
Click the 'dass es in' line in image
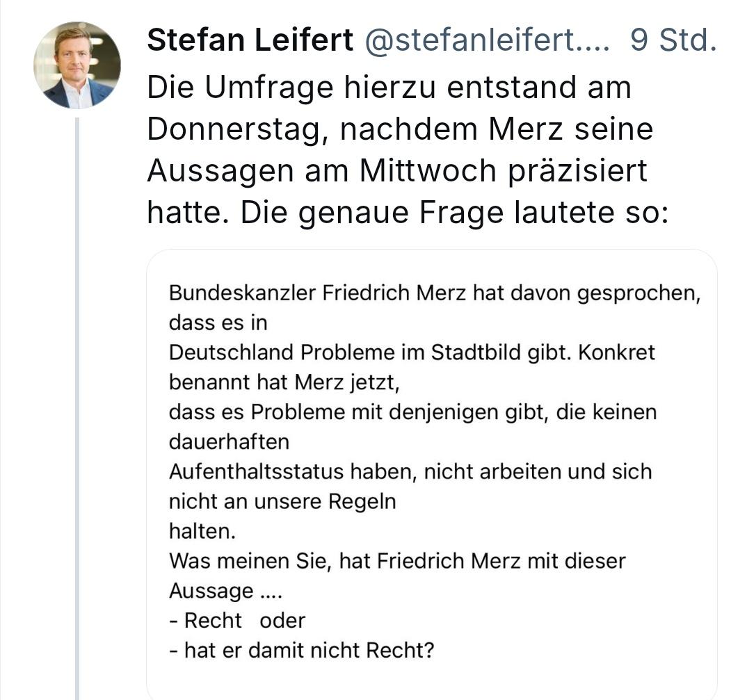click(218, 323)
